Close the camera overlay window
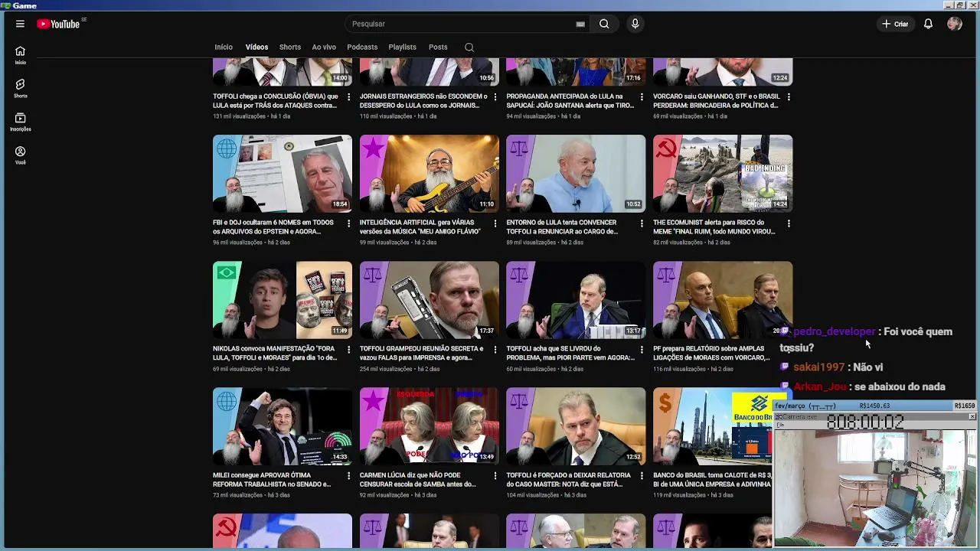The image size is (980, 551). coord(972,417)
